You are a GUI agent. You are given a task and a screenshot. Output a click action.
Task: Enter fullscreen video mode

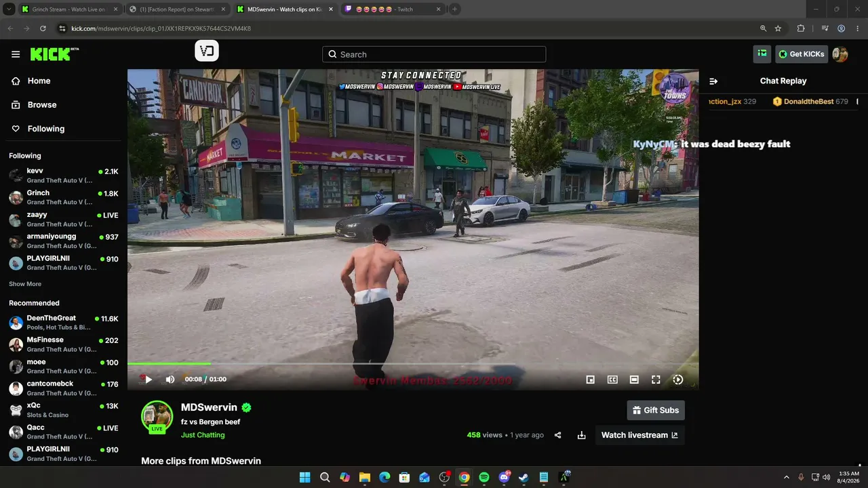click(x=656, y=380)
